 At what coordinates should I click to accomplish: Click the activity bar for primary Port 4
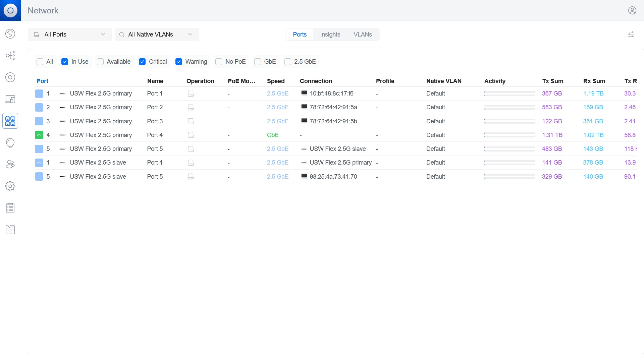[x=509, y=135]
